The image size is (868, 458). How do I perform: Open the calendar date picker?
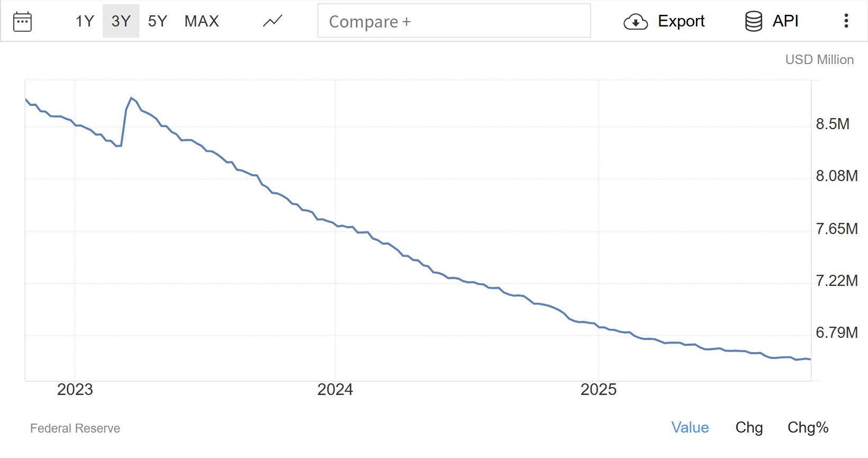[x=22, y=21]
